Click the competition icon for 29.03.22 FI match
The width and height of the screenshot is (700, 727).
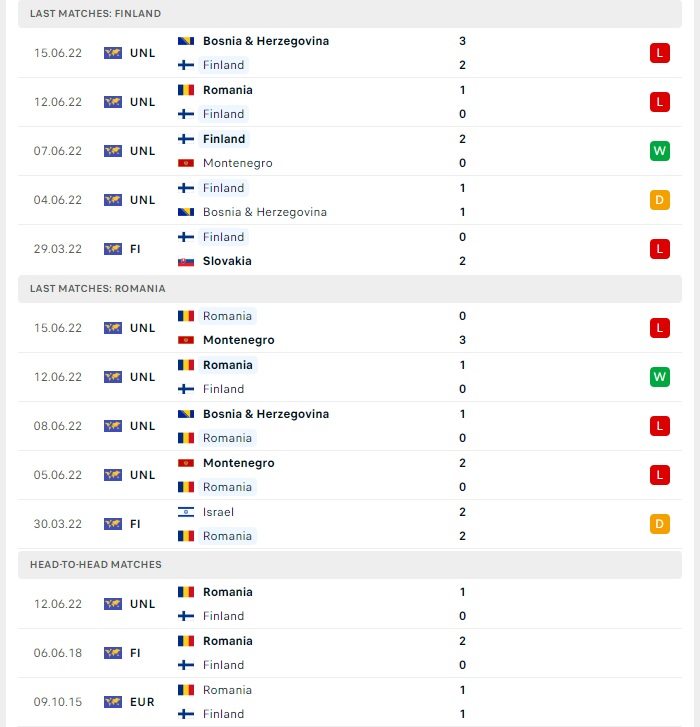coord(113,249)
